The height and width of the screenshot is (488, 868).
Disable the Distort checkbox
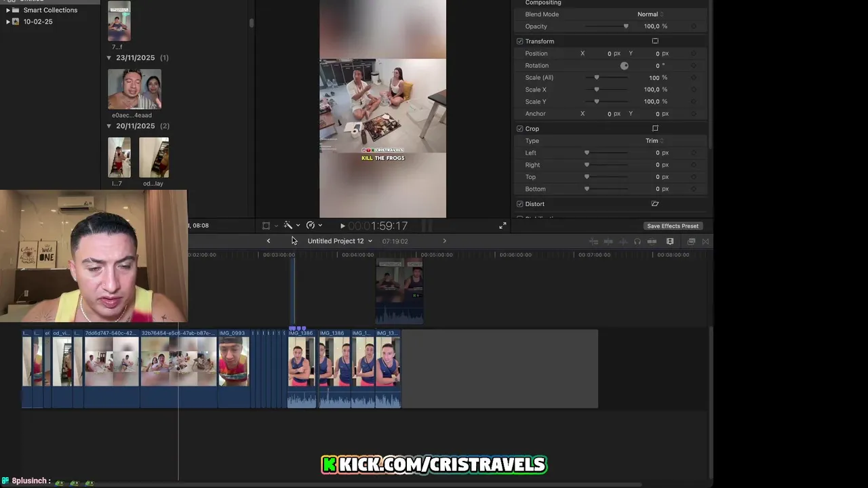point(520,204)
